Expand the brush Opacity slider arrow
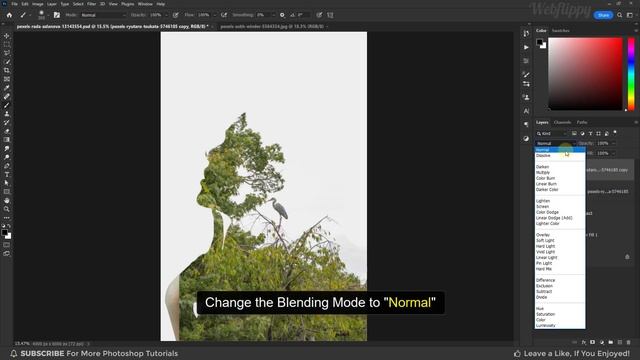The image size is (640, 360). click(166, 15)
